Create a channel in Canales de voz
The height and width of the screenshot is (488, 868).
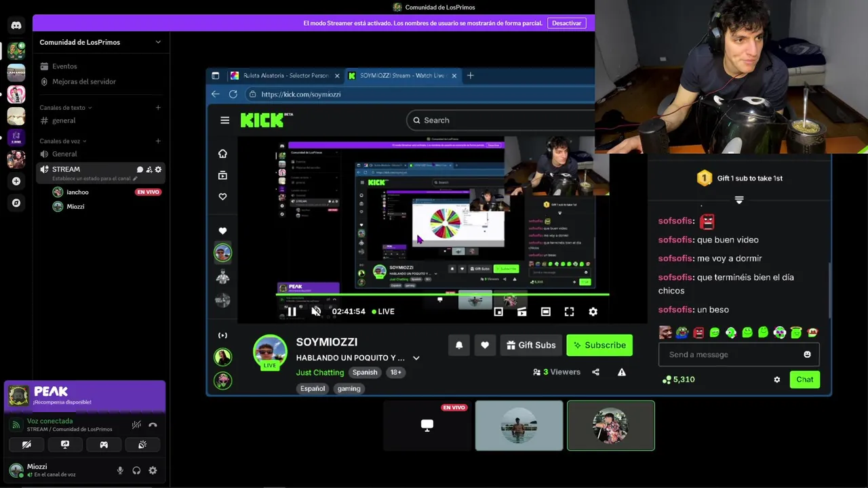[158, 141]
